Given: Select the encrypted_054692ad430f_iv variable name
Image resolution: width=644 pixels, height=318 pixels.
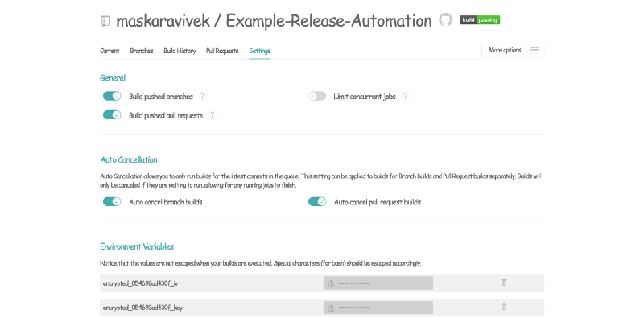Looking at the screenshot, I should click(x=140, y=283).
